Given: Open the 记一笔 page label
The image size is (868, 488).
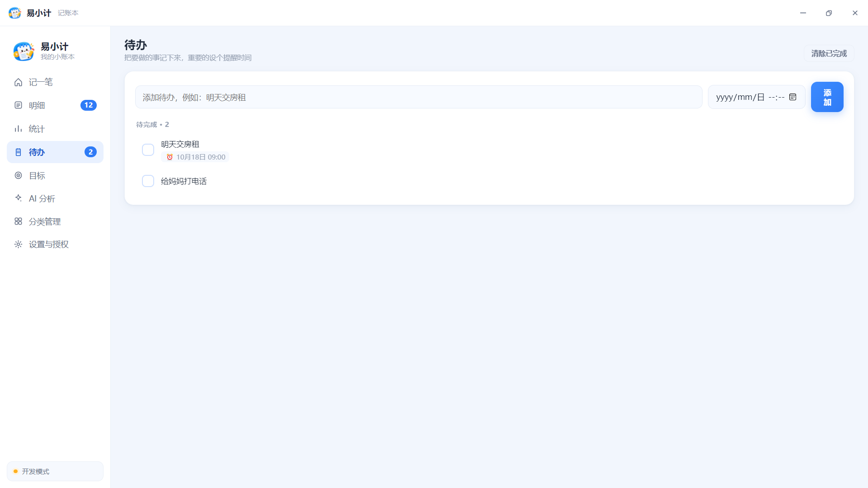Looking at the screenshot, I should click(41, 82).
